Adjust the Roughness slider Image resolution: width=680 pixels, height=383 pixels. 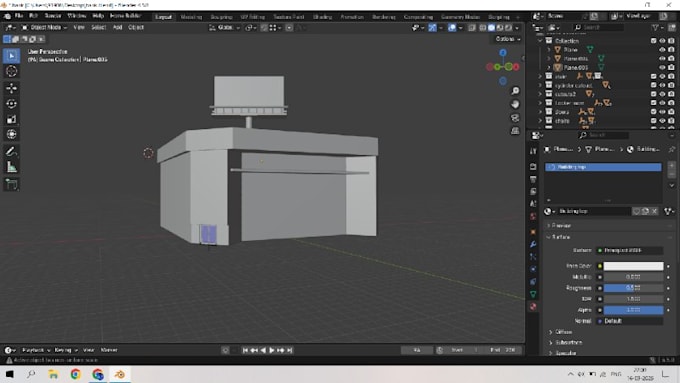[x=633, y=288]
